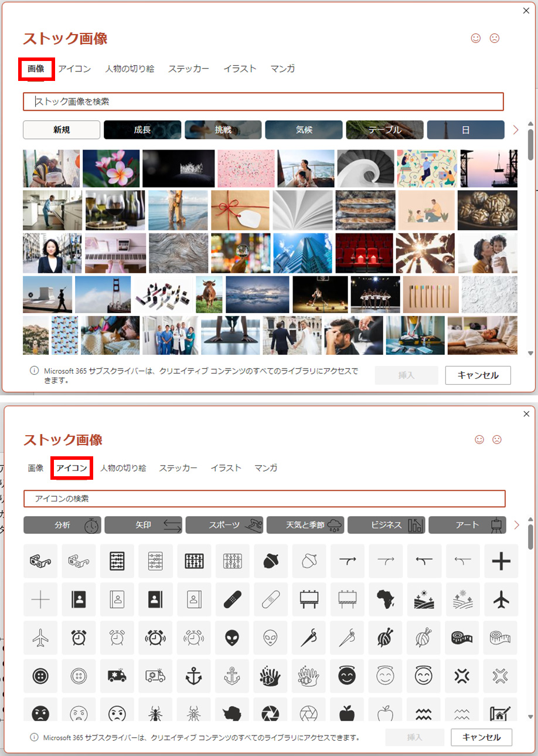Open 人物の切り絵 tab in upper dialog
Image resolution: width=538 pixels, height=756 pixels.
(x=130, y=69)
